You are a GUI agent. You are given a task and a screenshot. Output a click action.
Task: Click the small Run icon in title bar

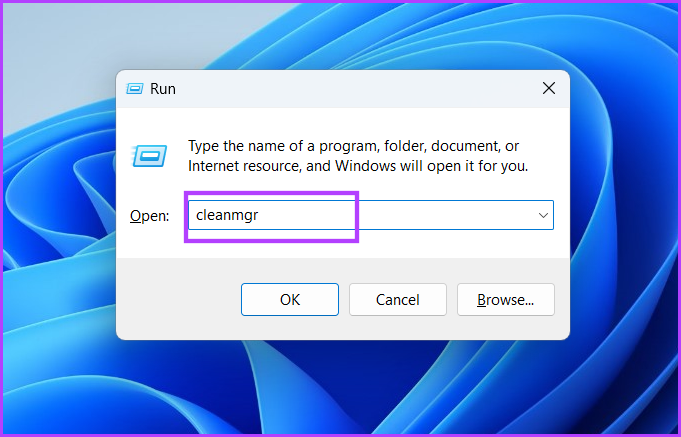coord(135,89)
